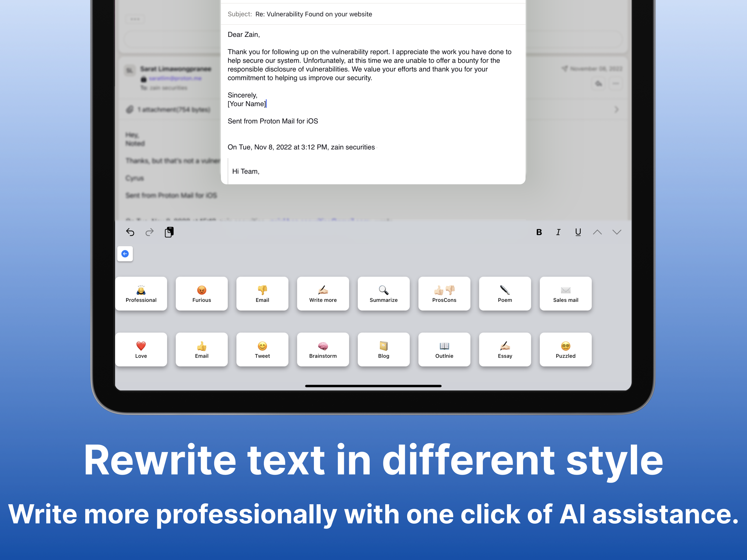Tap the home indicator bar
The width and height of the screenshot is (747, 560).
pyautogui.click(x=373, y=386)
